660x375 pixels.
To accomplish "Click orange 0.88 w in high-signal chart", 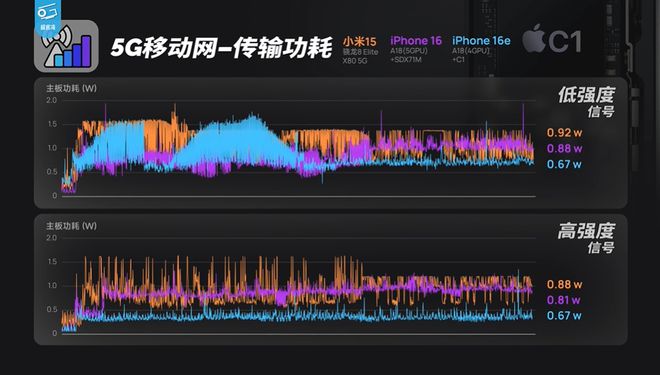I will click(564, 285).
